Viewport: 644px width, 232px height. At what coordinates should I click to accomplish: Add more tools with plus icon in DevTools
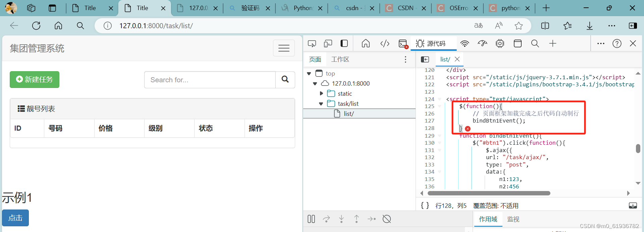pos(553,43)
